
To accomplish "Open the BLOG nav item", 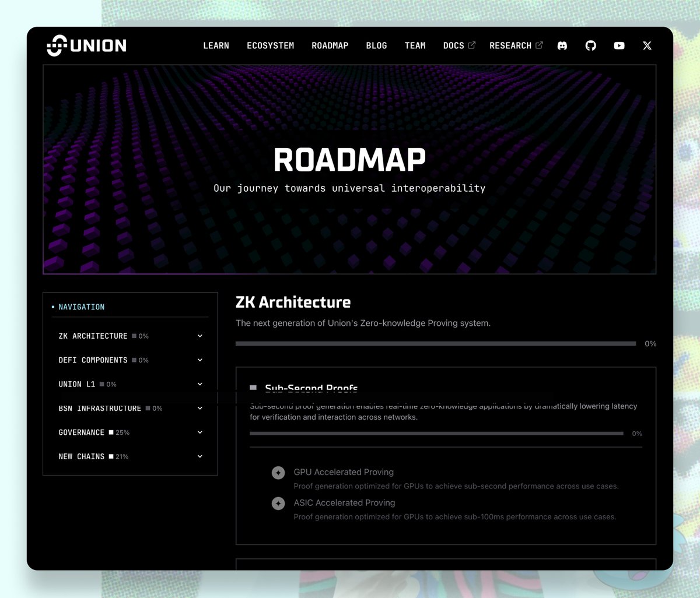I will pos(376,45).
